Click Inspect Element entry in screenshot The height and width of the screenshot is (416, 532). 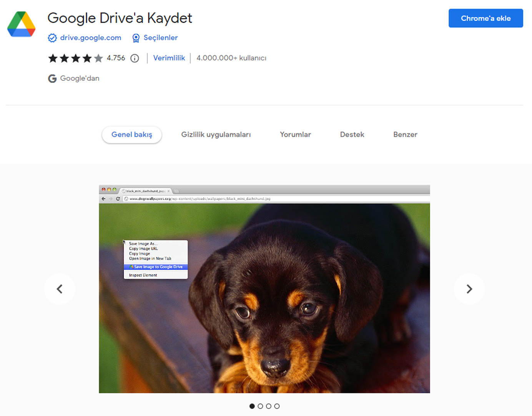click(x=143, y=275)
